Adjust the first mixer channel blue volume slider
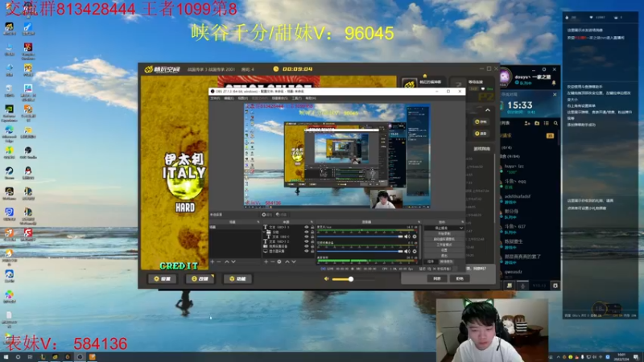Image resolution: width=644 pixels, height=362 pixels. 360,237
